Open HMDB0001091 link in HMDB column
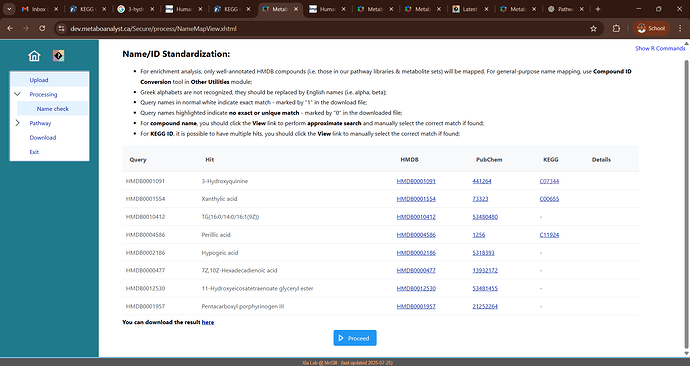690x366 pixels. 416,181
